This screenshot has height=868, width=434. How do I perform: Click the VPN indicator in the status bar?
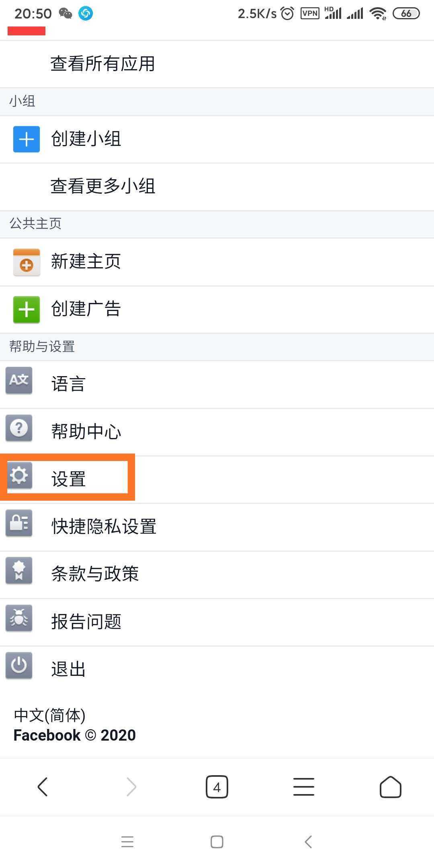309,13
